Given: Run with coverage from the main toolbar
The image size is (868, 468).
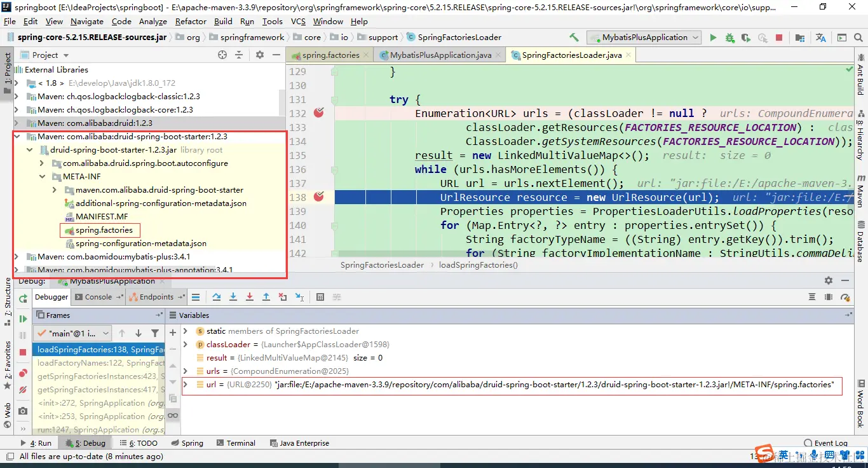Looking at the screenshot, I should pyautogui.click(x=746, y=38).
